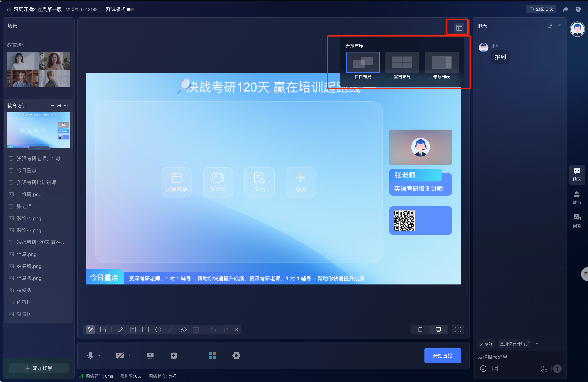This screenshot has height=382, width=588.
Task: Switch to landscape screen orientation
Action: (x=438, y=330)
